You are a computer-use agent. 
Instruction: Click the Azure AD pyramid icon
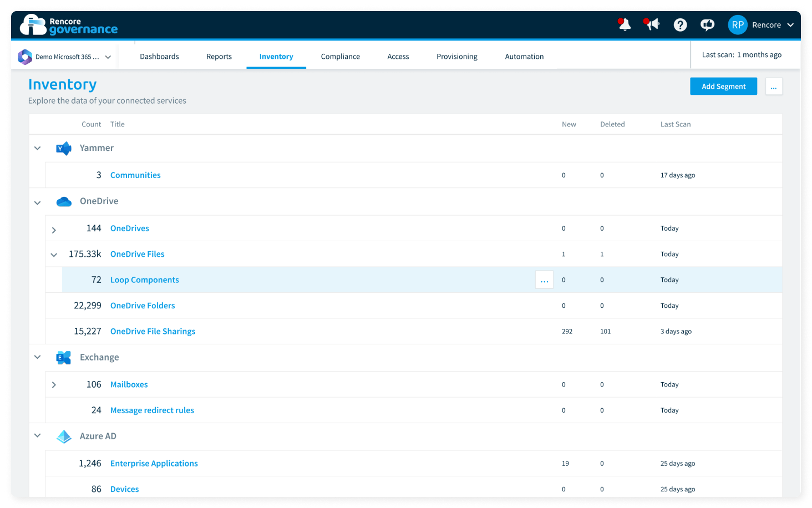[x=64, y=436]
